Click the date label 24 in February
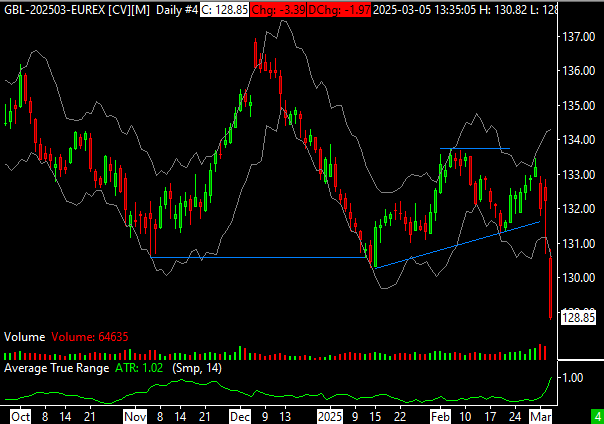The image size is (604, 424). (x=515, y=417)
